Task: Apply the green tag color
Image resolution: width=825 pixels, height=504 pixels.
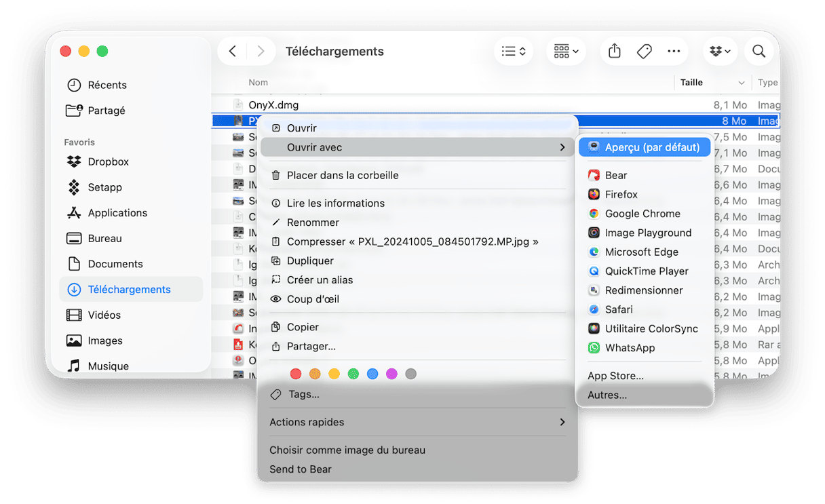Action: point(353,374)
